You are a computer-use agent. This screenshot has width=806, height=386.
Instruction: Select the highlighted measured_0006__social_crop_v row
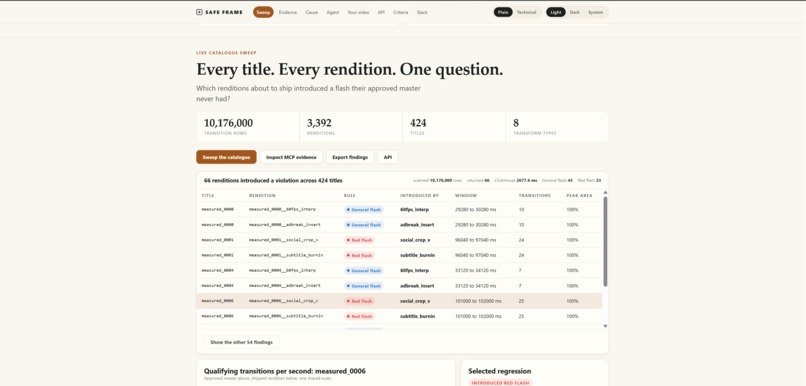399,301
